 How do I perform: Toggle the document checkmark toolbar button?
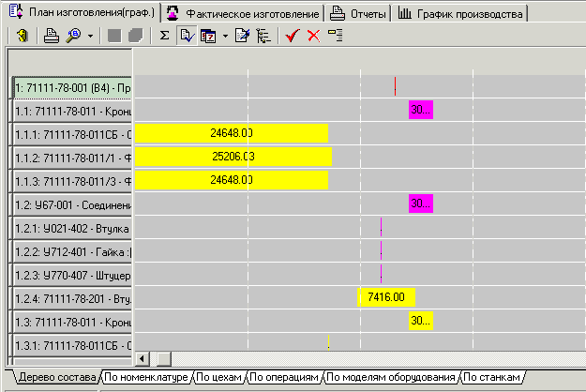click(186, 36)
